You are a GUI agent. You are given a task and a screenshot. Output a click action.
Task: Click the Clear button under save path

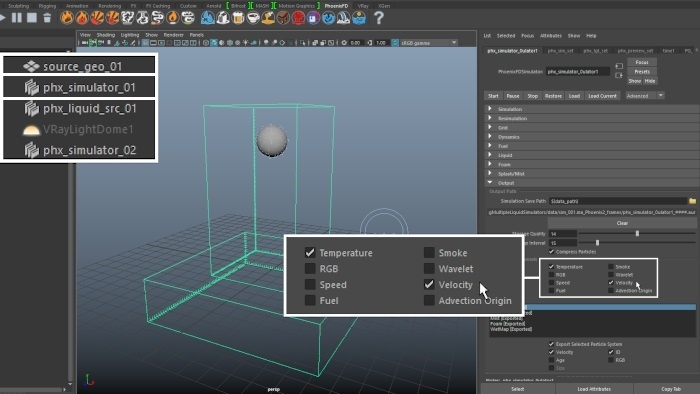coord(622,223)
